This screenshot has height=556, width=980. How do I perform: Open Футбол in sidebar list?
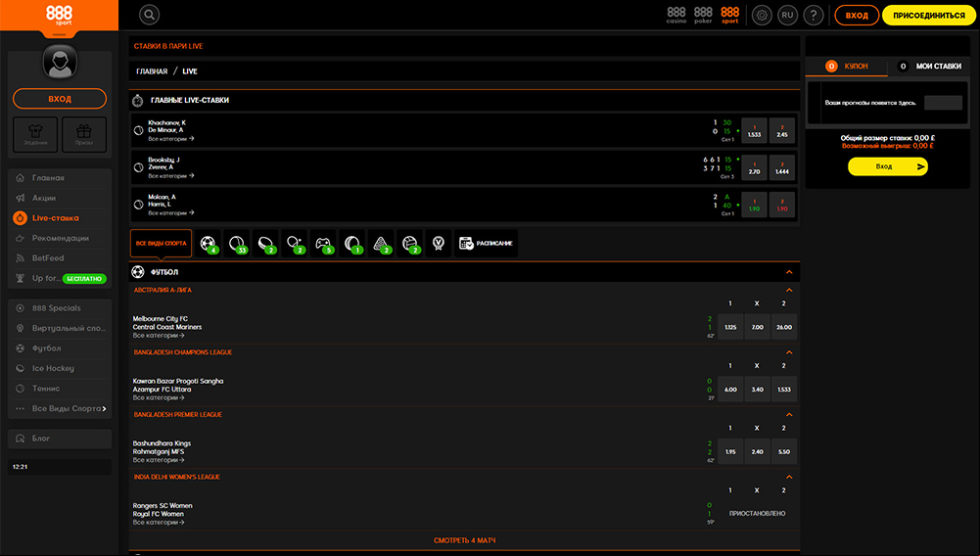pyautogui.click(x=60, y=347)
